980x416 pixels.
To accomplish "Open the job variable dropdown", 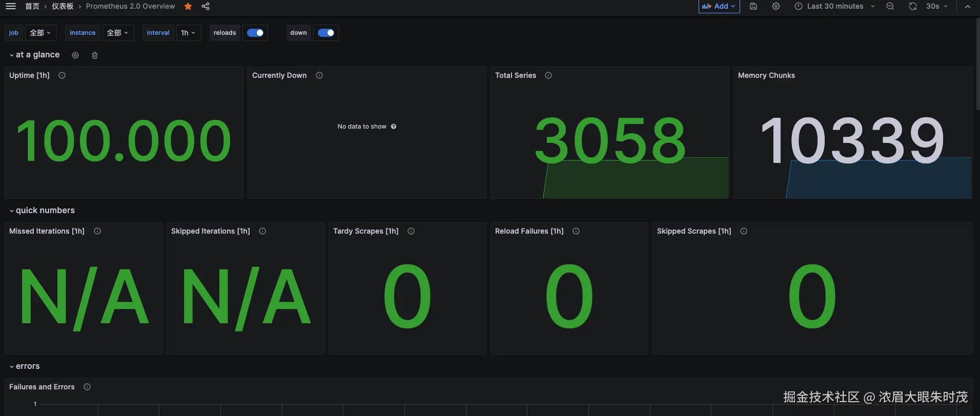I will tap(40, 33).
